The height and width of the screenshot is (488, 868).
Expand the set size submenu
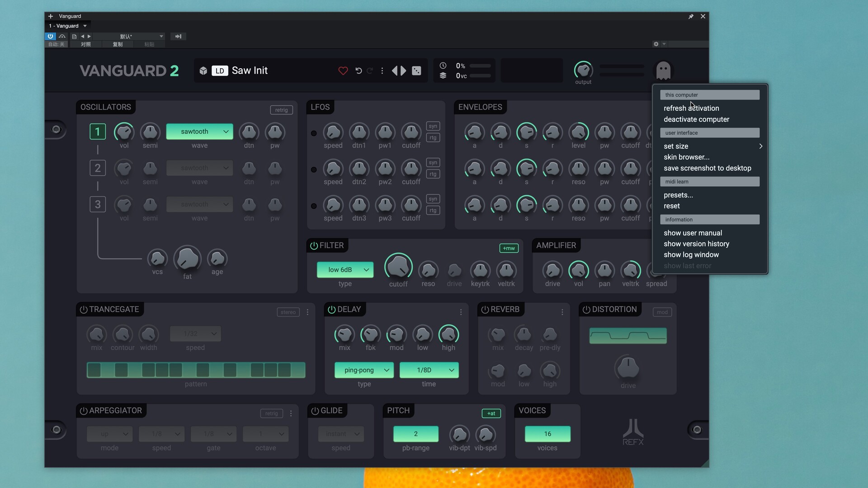(x=712, y=146)
